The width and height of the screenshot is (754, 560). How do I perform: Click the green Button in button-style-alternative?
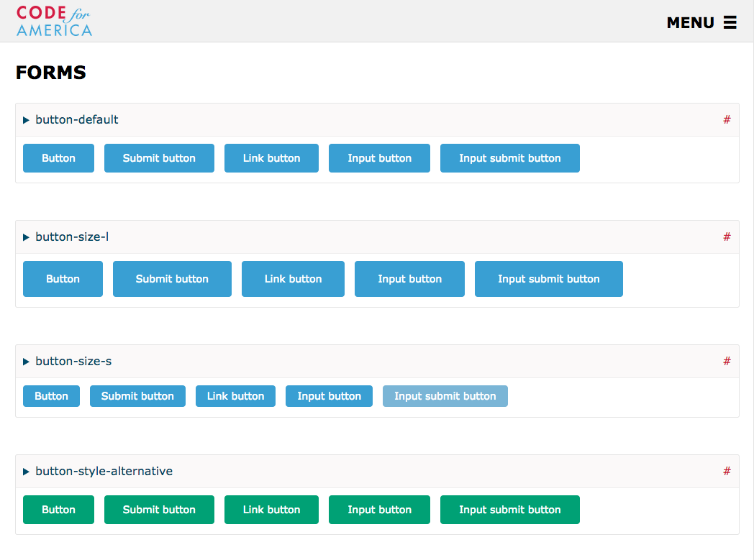59,510
